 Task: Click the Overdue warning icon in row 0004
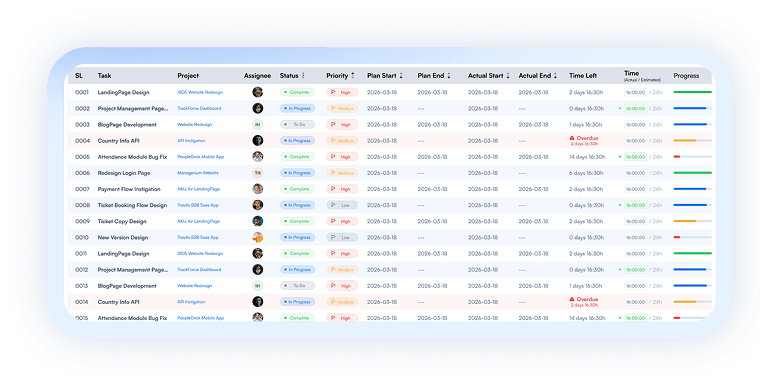[x=572, y=138]
